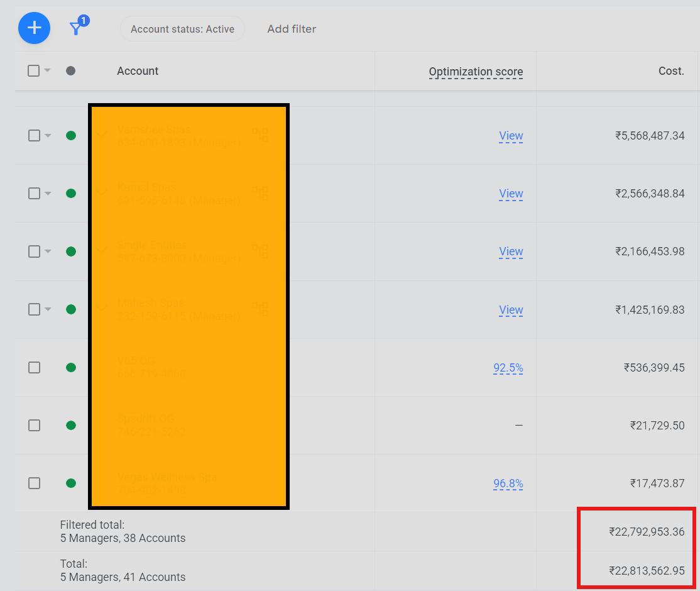Select the checkbox beside the ₹17,473.87 account

(34, 483)
